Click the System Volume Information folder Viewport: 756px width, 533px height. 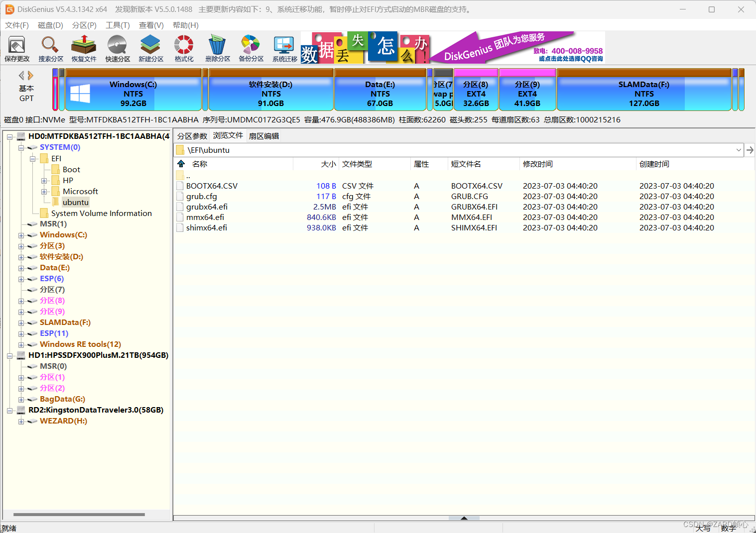[101, 213]
